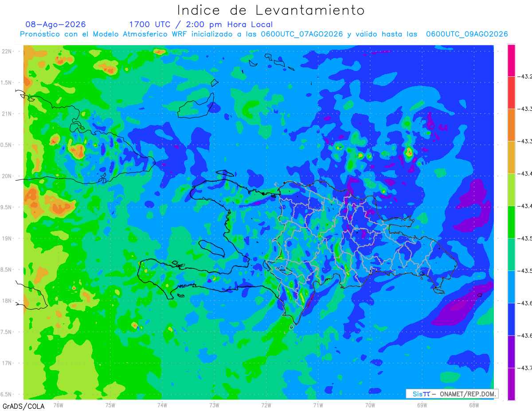Screen dimensions: 532x411
Task: Click the dark orange color bar segment
Action: [x=511, y=125]
